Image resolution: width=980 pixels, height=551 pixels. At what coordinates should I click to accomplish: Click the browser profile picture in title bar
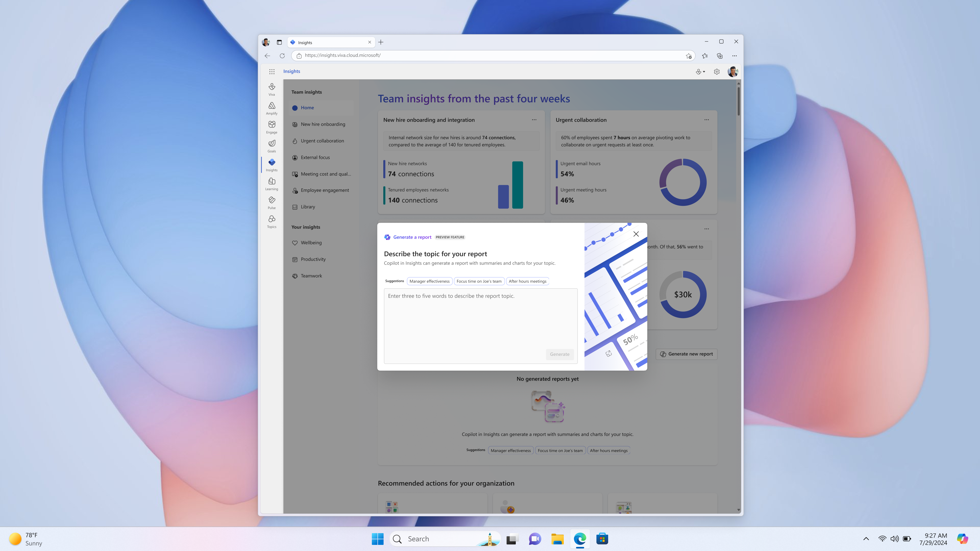point(266,42)
